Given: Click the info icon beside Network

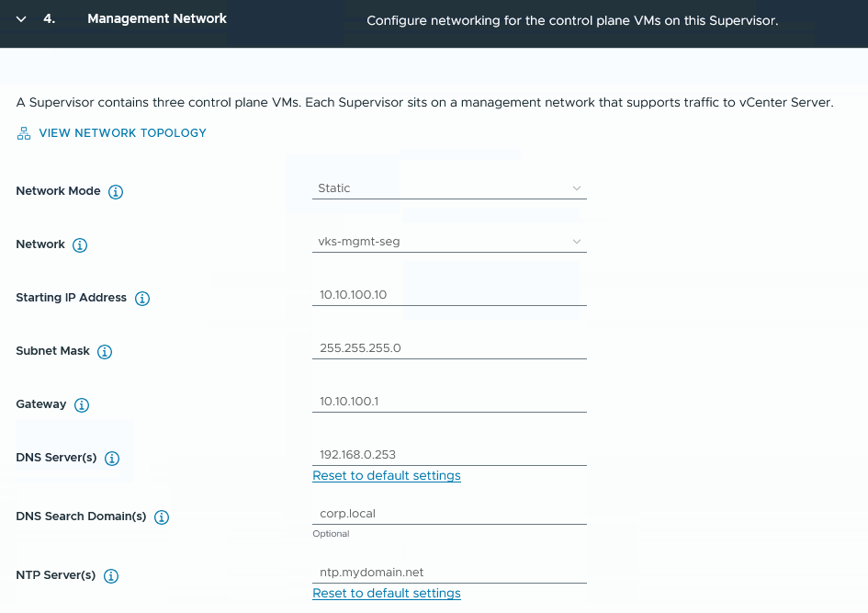Looking at the screenshot, I should [80, 244].
